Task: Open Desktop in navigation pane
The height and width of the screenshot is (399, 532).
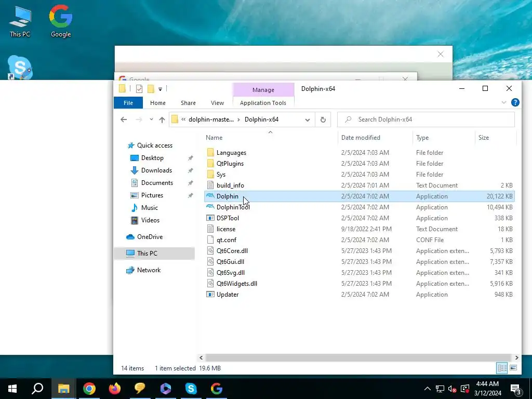Action: coord(152,158)
